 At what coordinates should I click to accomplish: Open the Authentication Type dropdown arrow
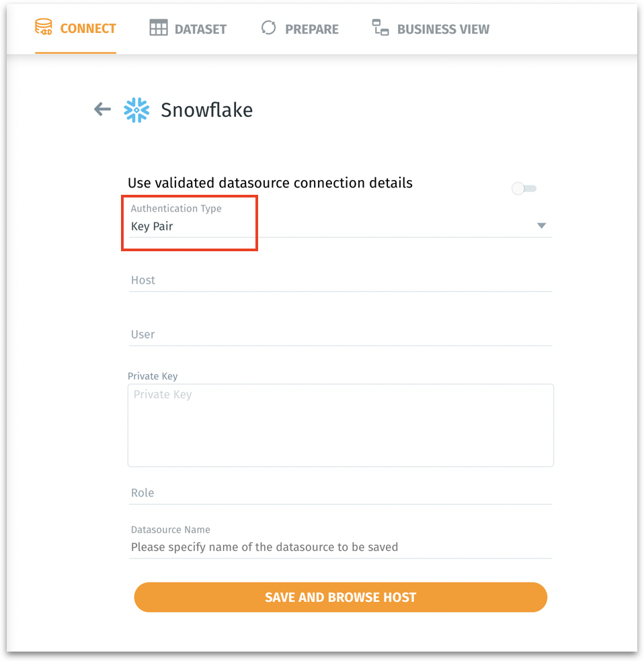[541, 226]
